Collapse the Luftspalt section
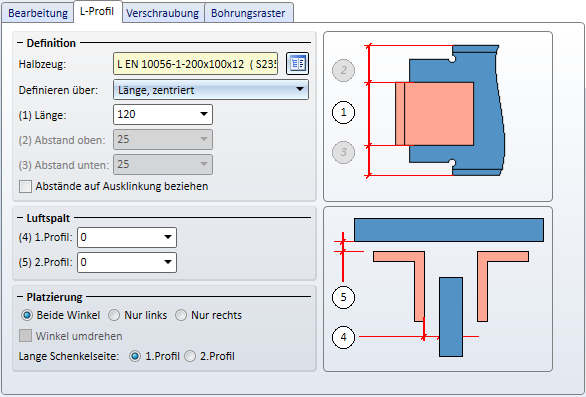 pyautogui.click(x=20, y=218)
